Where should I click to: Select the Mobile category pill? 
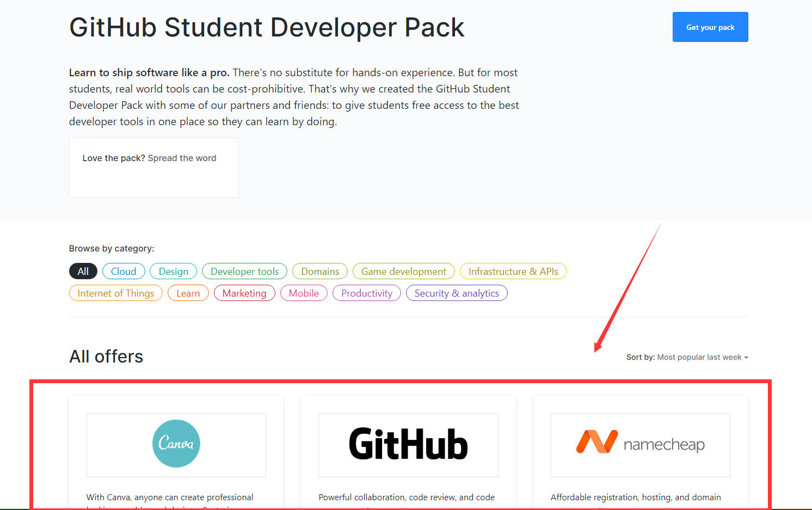(304, 293)
